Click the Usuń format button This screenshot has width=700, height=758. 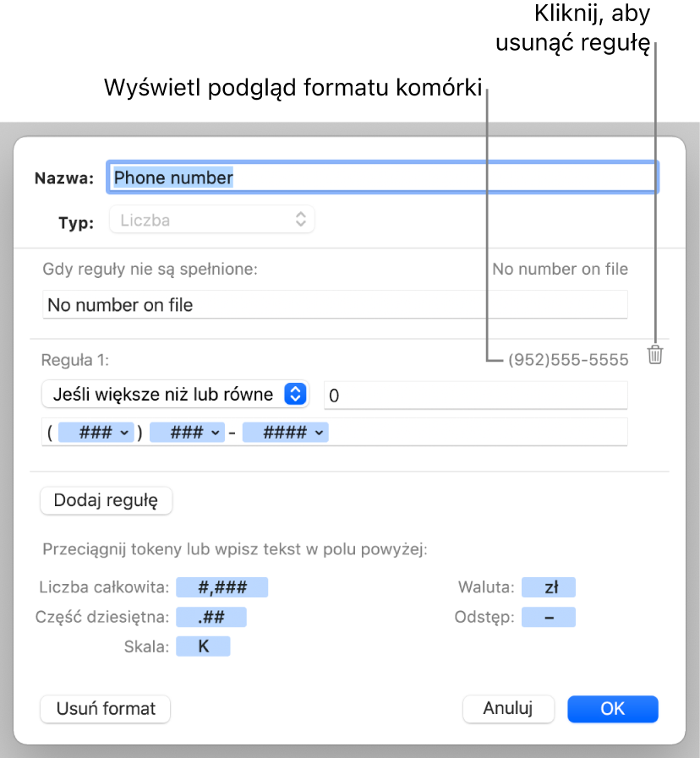click(106, 709)
